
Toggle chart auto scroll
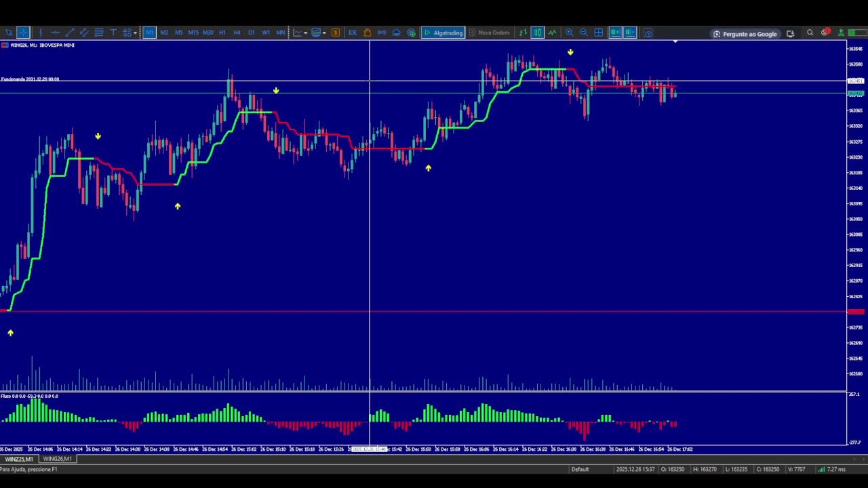(615, 33)
